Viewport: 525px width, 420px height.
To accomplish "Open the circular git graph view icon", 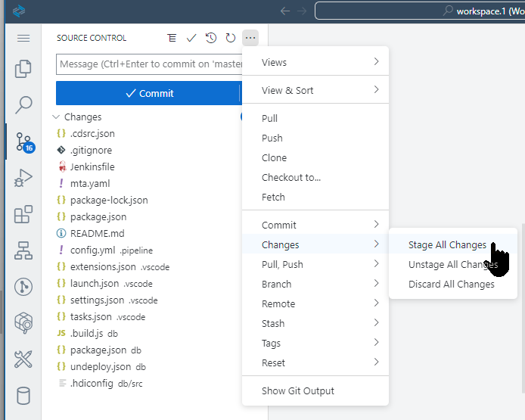I will pyautogui.click(x=23, y=287).
